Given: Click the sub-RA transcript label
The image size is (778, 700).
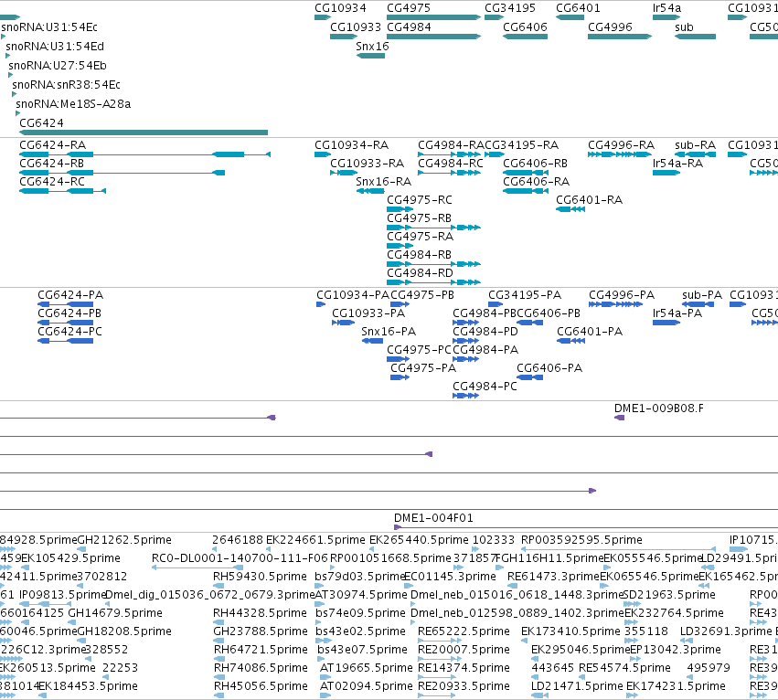Looking at the screenshot, I should tap(695, 145).
